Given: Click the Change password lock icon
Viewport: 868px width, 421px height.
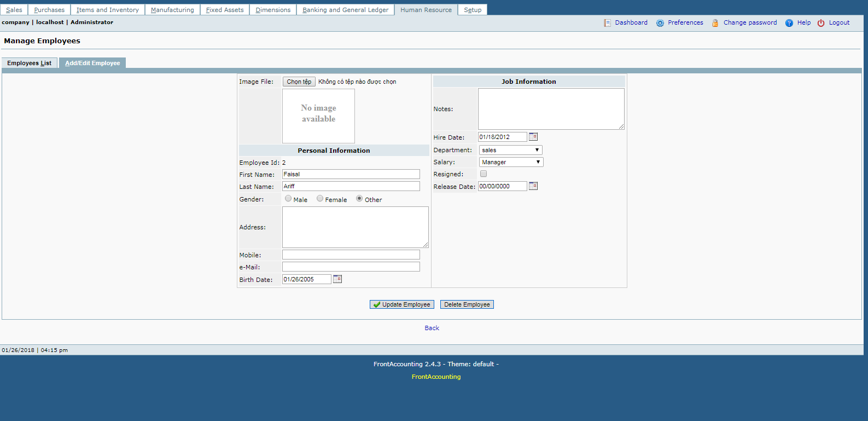Looking at the screenshot, I should coord(715,23).
